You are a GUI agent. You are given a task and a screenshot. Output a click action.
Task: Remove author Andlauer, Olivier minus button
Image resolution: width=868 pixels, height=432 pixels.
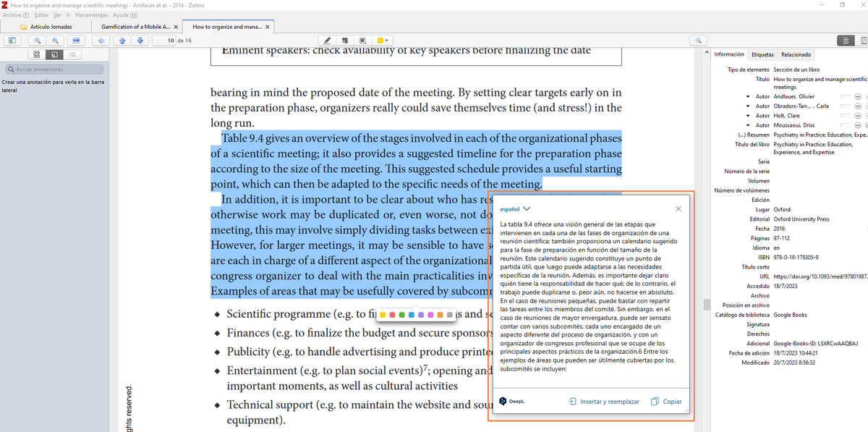point(857,97)
